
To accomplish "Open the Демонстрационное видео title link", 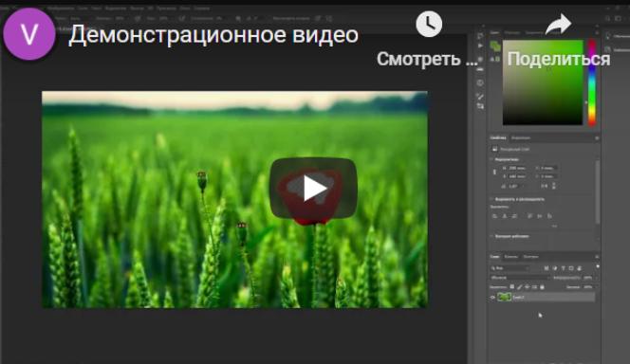I will pyautogui.click(x=213, y=34).
